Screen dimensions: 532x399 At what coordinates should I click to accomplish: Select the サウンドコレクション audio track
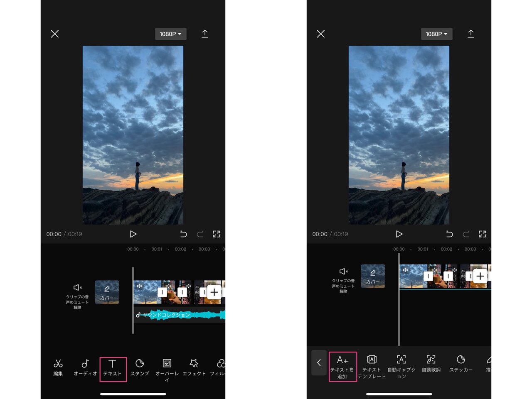[180, 315]
